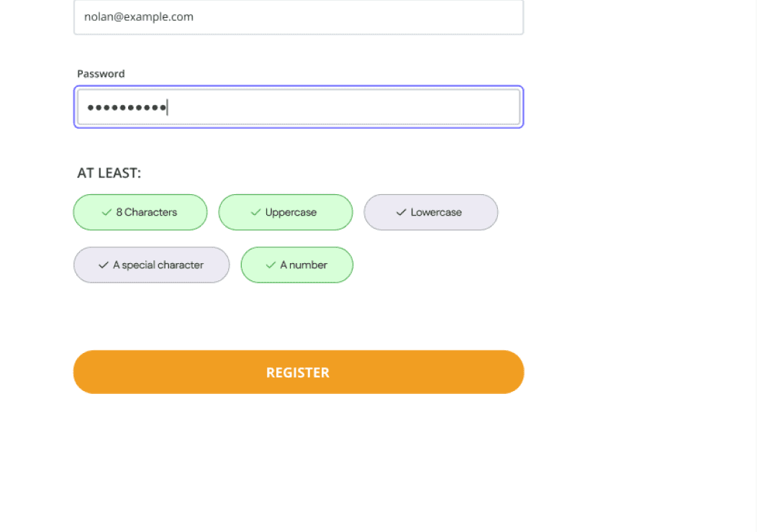Select the A special character chip
Viewport: 757px width, 532px height.
[x=152, y=265]
